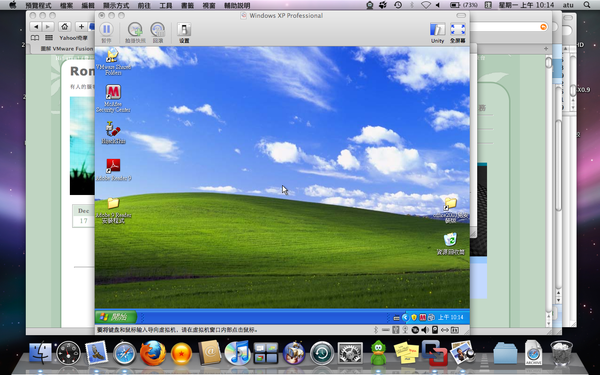600x375 pixels.
Task: Open the 書籤 menu
Action: pos(188,5)
